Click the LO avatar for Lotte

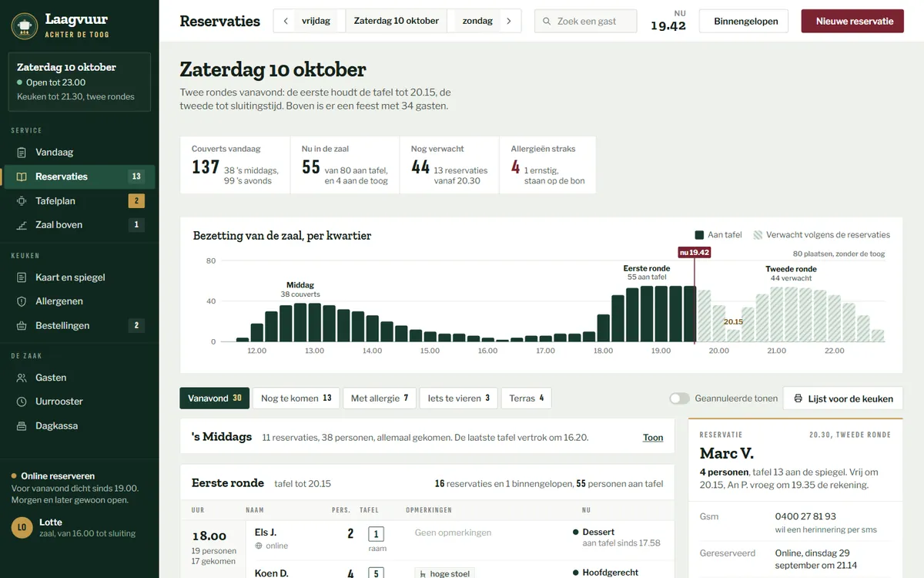coord(22,527)
